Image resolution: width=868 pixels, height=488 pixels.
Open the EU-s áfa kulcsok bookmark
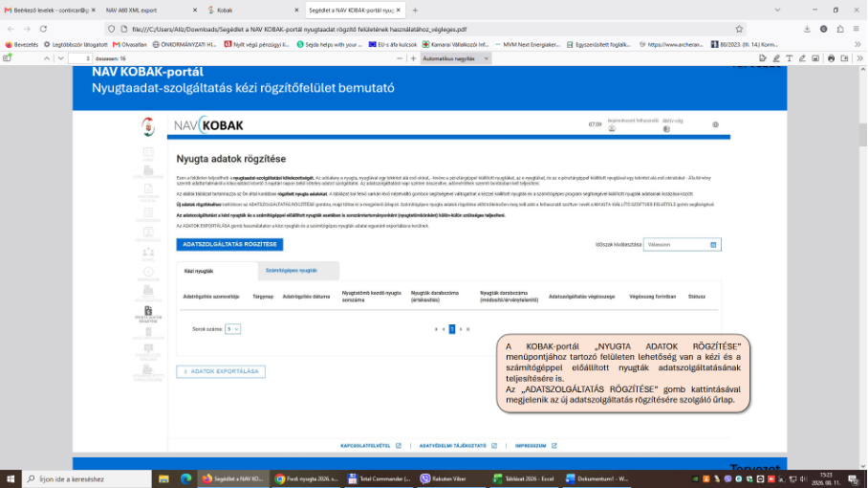click(x=393, y=44)
